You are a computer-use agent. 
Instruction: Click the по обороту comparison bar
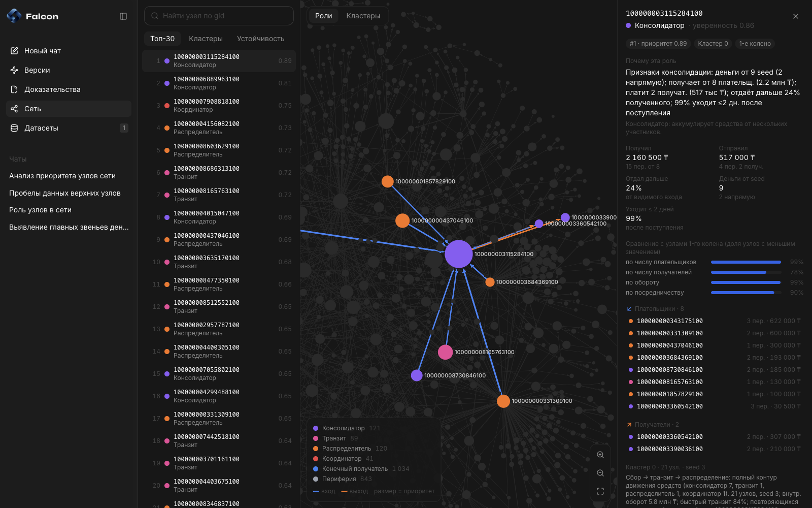point(746,282)
